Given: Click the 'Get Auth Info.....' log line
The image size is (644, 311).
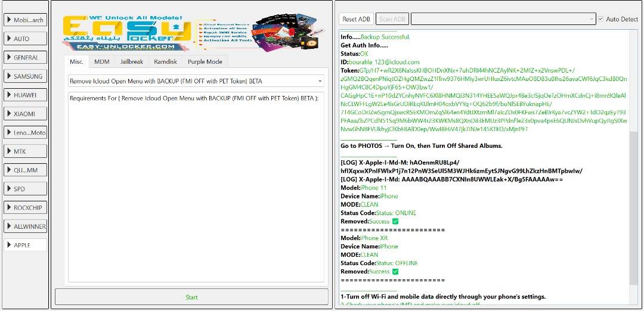Looking at the screenshot, I should [x=364, y=45].
